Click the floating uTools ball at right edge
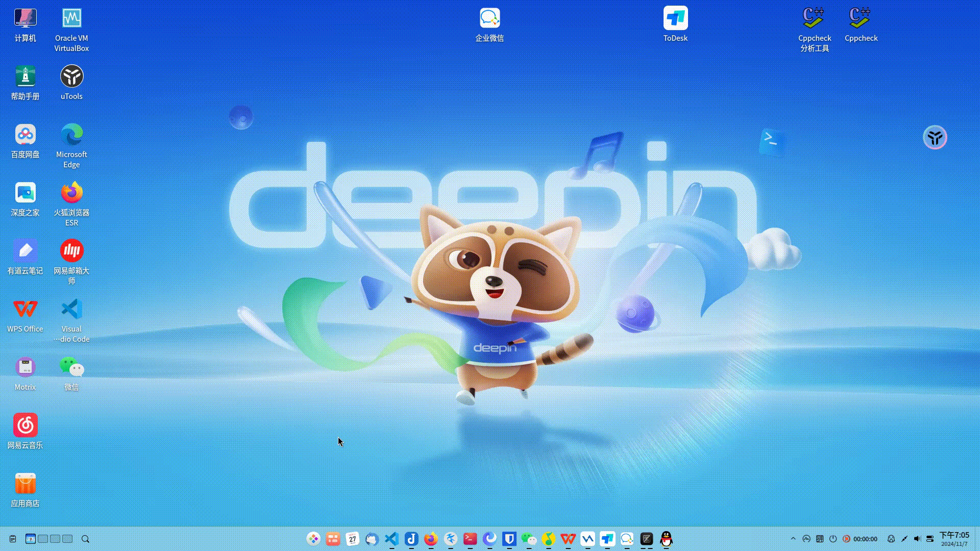Viewport: 980px width, 551px height. (935, 137)
